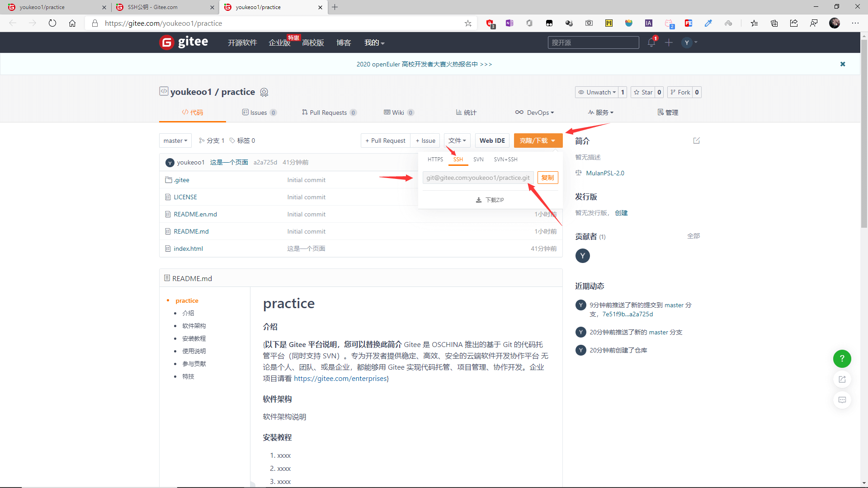Refresh the browser page
The width and height of the screenshot is (868, 488).
point(52,23)
